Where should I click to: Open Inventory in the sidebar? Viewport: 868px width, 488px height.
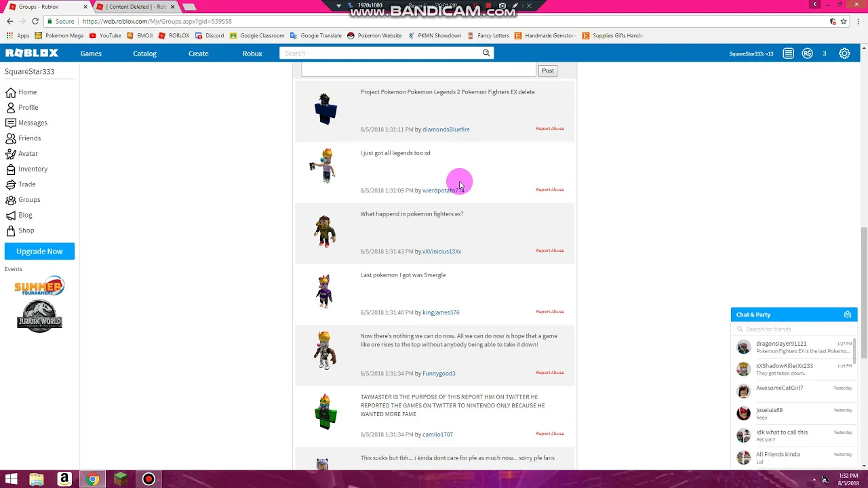coord(26,169)
